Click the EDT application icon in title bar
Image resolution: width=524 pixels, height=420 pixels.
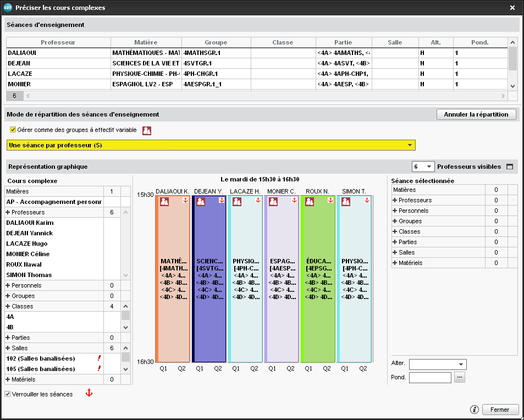(8, 7)
